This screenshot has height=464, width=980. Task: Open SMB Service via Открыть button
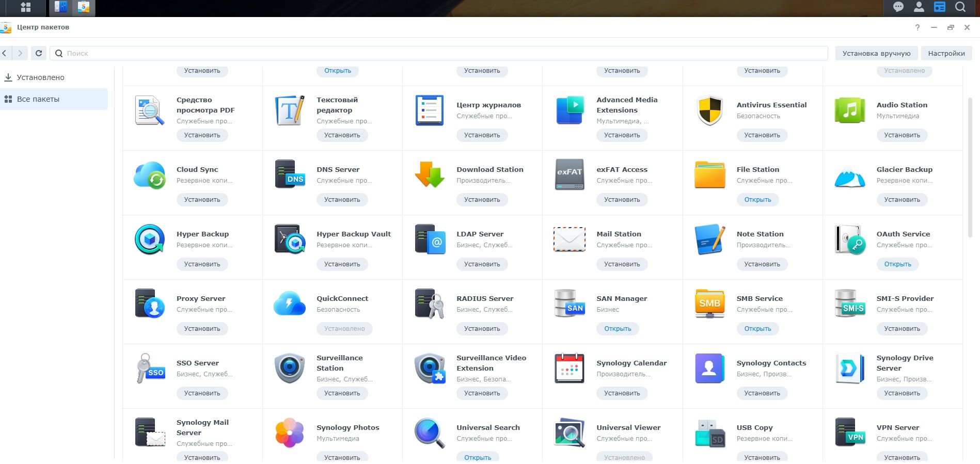click(x=757, y=329)
